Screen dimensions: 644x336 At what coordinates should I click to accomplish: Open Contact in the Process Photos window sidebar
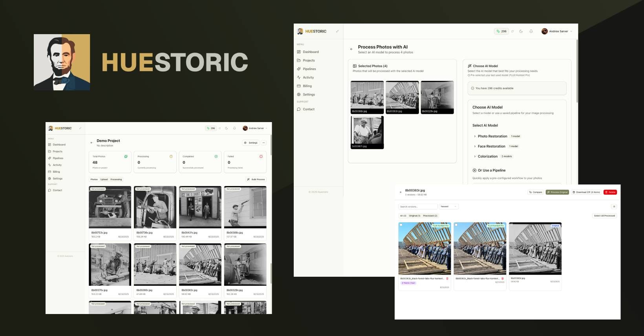[306, 109]
